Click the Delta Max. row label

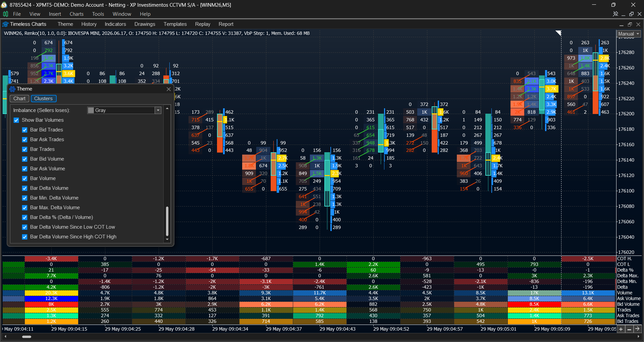628,276
